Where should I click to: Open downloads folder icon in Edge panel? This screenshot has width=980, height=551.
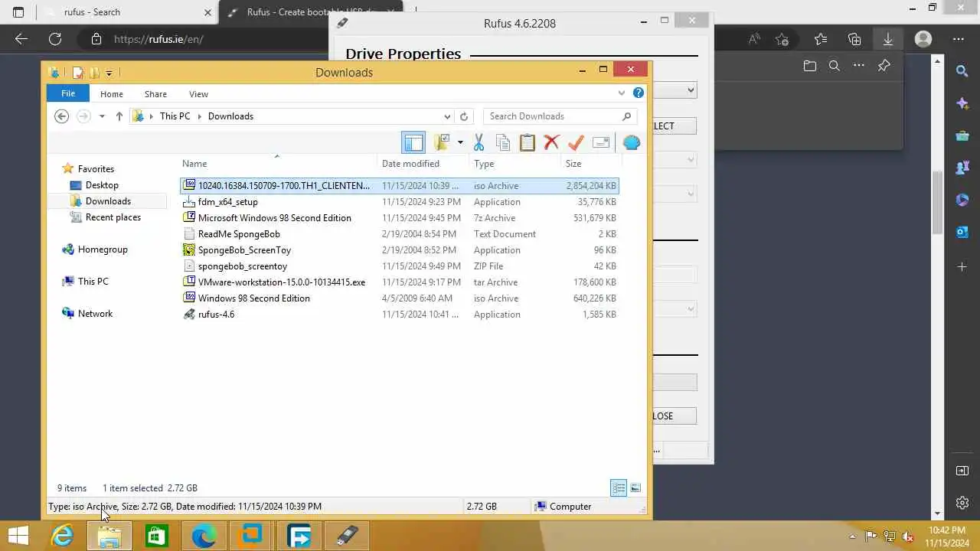tap(810, 66)
